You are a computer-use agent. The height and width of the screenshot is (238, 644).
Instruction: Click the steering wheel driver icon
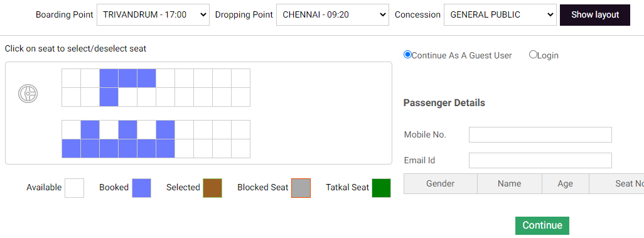(x=28, y=94)
